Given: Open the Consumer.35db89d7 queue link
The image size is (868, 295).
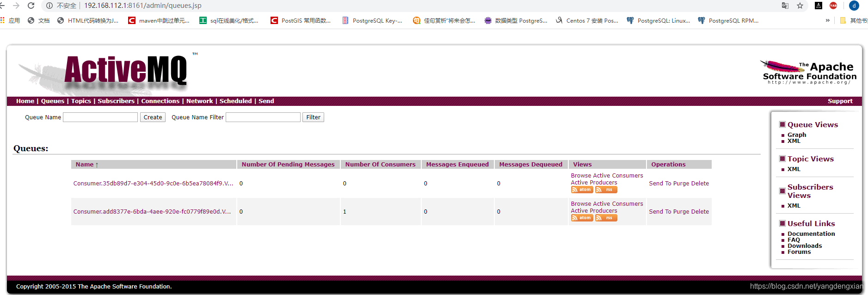Looking at the screenshot, I should pyautogui.click(x=153, y=183).
